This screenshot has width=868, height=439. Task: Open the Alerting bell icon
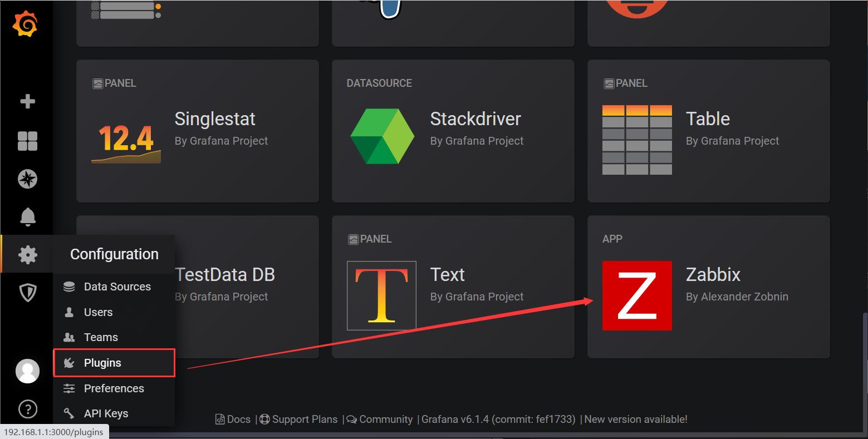[27, 217]
